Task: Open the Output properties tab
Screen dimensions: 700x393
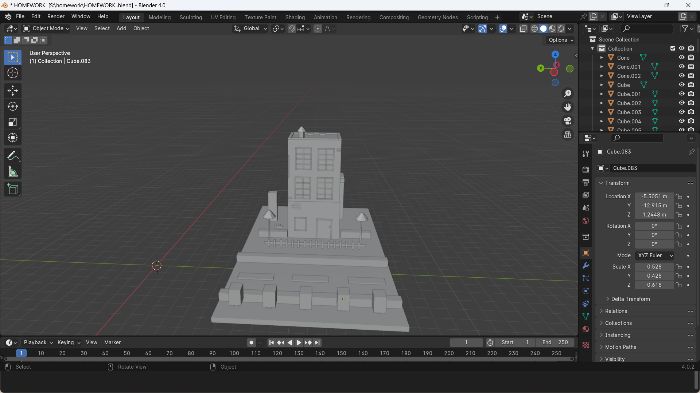Action: pyautogui.click(x=586, y=182)
